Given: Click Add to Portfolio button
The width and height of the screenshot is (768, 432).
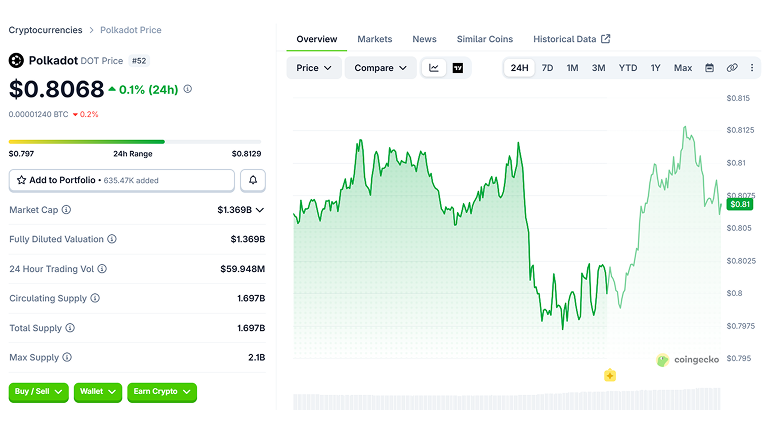Looking at the screenshot, I should (x=121, y=180).
